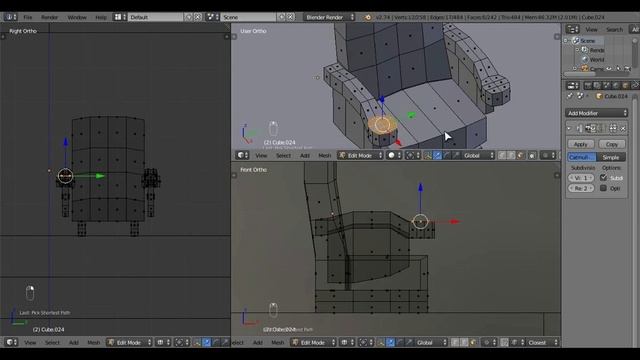Open Global orientation dropdown in Front Ortho header
Screen dimensions: 640x360
(x=431, y=342)
